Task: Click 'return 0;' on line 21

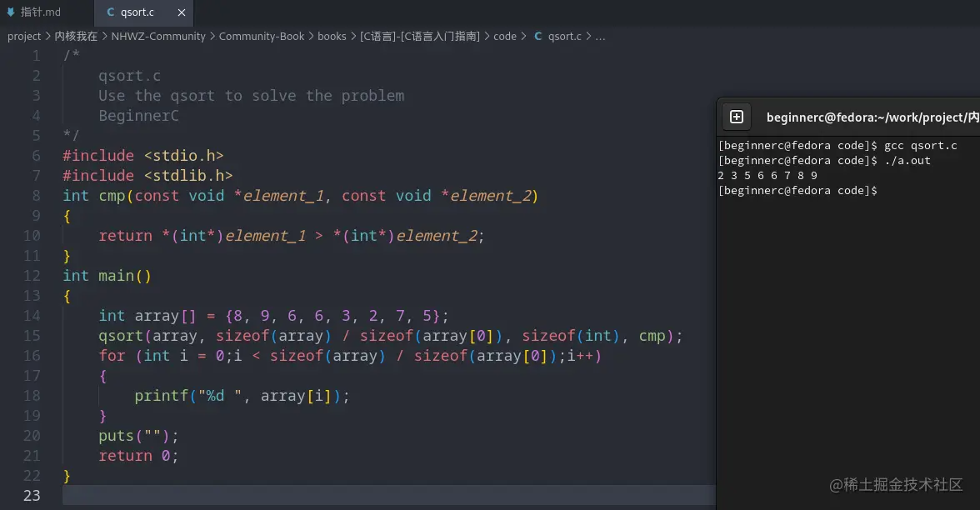Action: [138, 456]
